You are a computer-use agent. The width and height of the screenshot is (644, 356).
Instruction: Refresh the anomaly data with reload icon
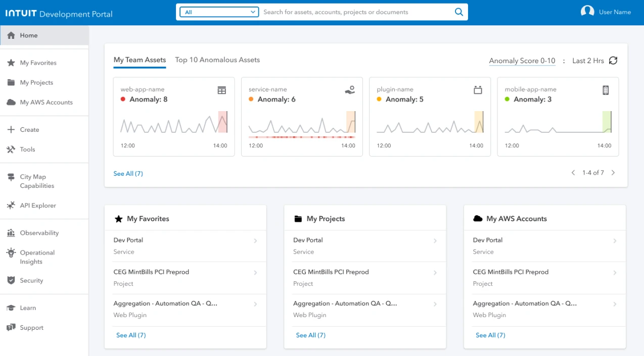[613, 61]
